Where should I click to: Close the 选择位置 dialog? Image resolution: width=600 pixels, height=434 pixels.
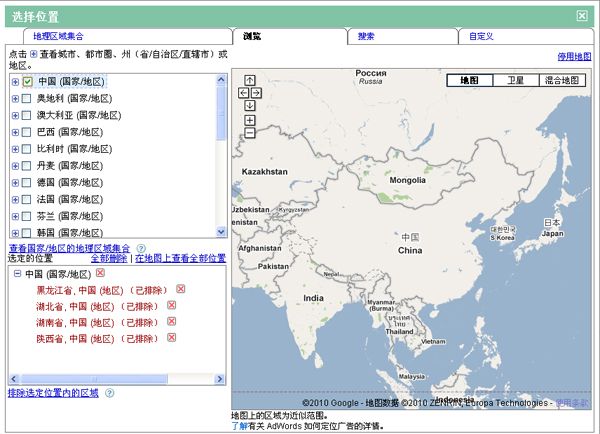click(582, 15)
